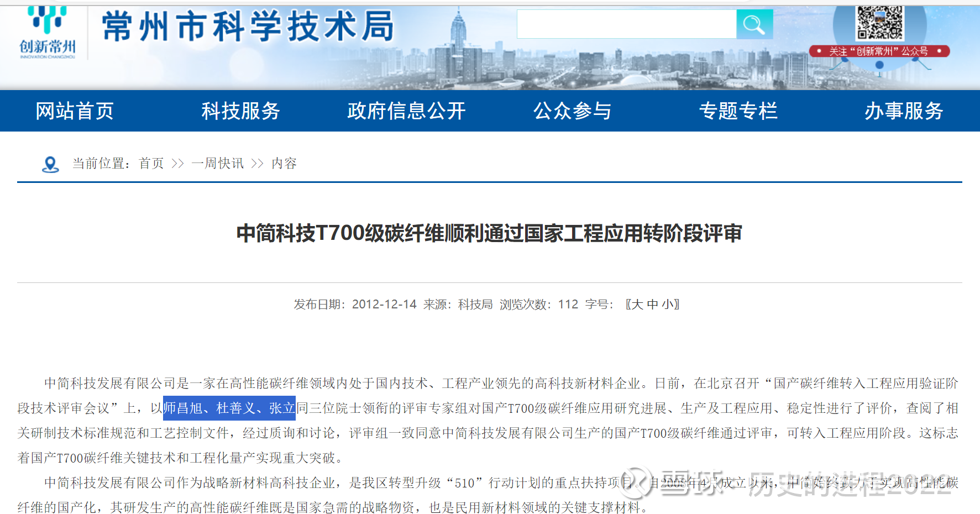
Task: Set font size to 大
Action: pos(637,305)
